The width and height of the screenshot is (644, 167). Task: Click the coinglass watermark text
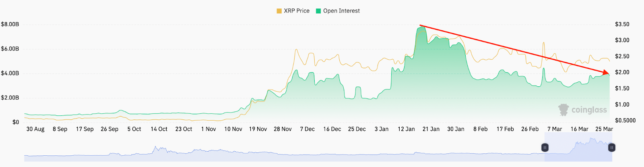click(589, 110)
